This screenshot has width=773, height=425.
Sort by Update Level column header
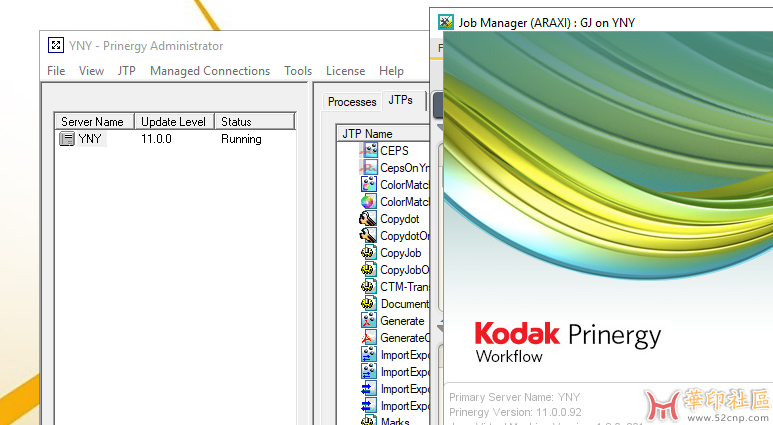click(x=175, y=121)
